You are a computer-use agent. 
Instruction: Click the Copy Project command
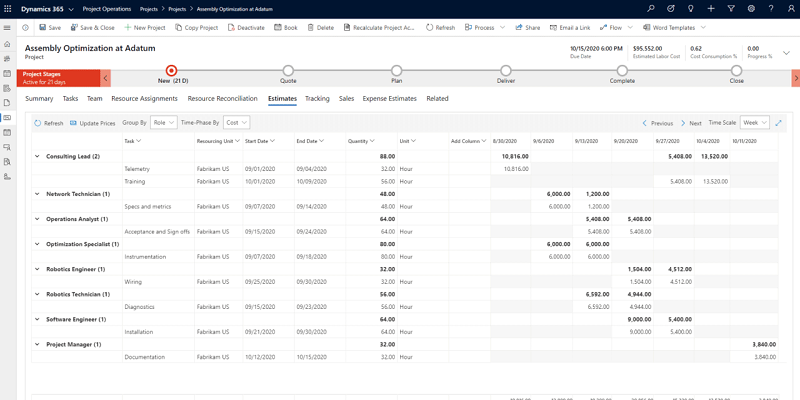point(196,28)
